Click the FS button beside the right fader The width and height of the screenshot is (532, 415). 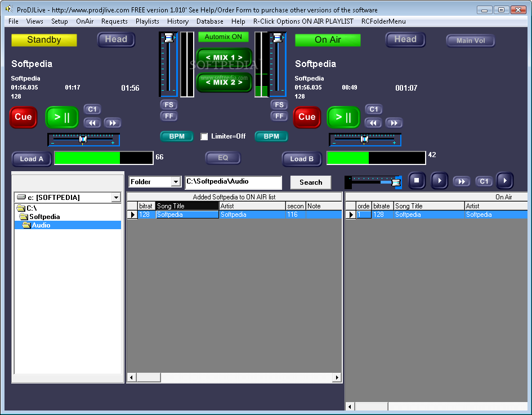coord(279,105)
